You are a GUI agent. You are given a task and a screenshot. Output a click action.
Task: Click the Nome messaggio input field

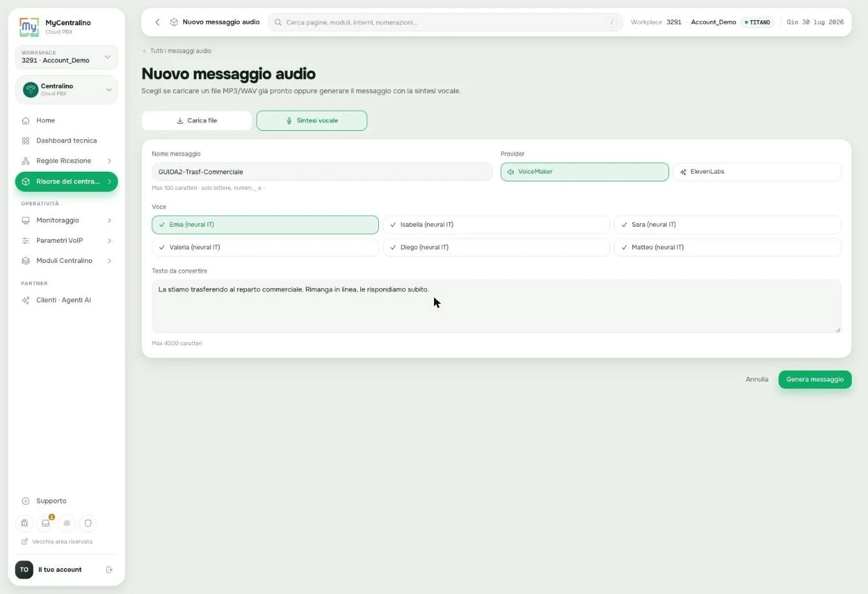coord(322,172)
